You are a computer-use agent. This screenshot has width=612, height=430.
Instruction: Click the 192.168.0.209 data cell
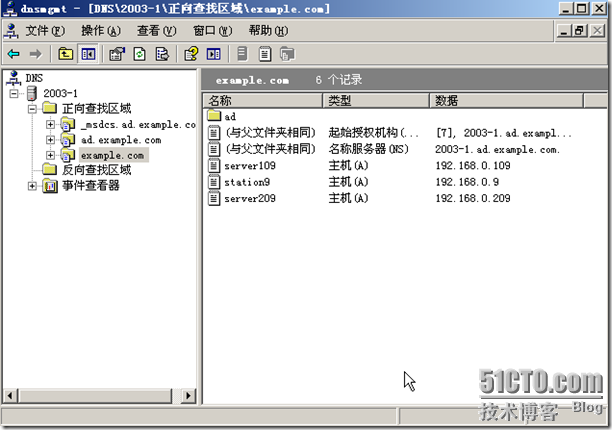[473, 199]
